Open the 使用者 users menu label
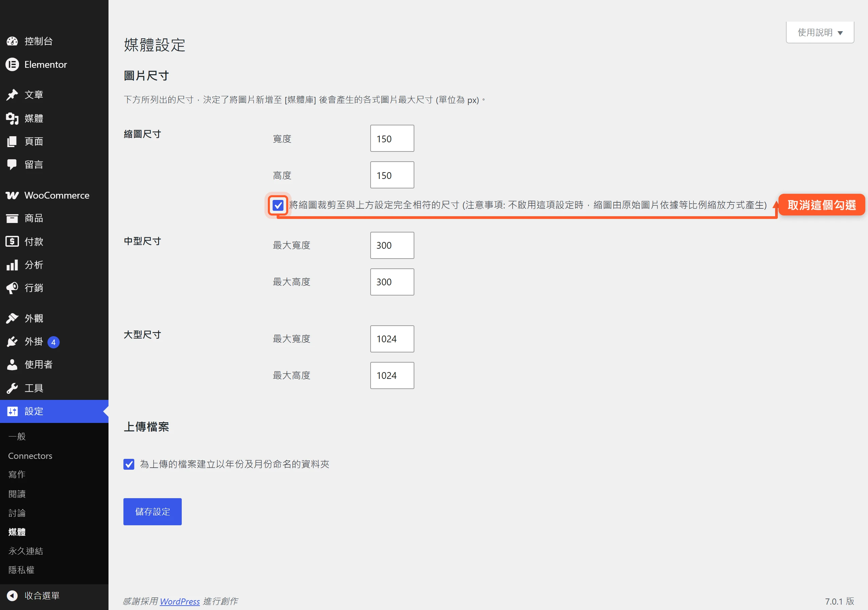The image size is (868, 610). tap(39, 365)
